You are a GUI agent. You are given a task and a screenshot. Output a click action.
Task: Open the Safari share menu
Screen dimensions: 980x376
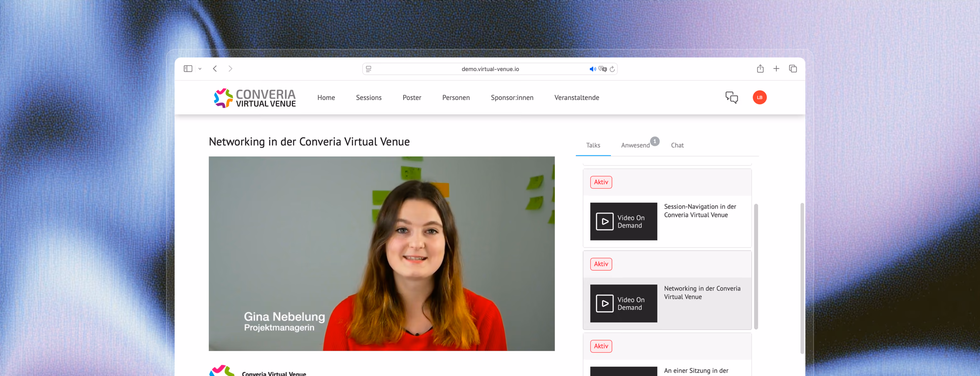point(760,69)
